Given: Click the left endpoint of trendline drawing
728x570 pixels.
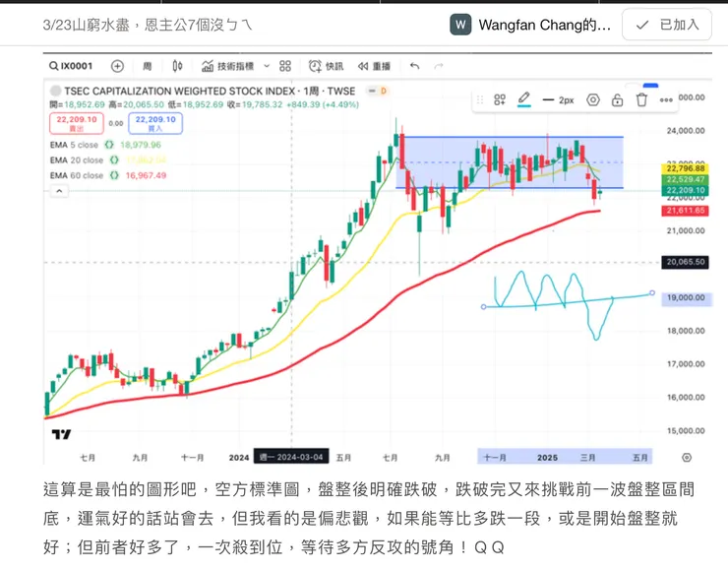Looking at the screenshot, I should pos(483,306).
